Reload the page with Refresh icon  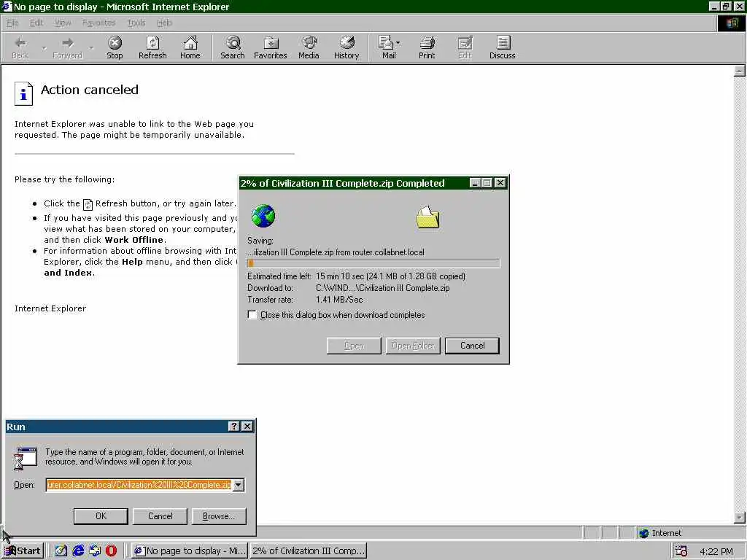pyautogui.click(x=152, y=43)
